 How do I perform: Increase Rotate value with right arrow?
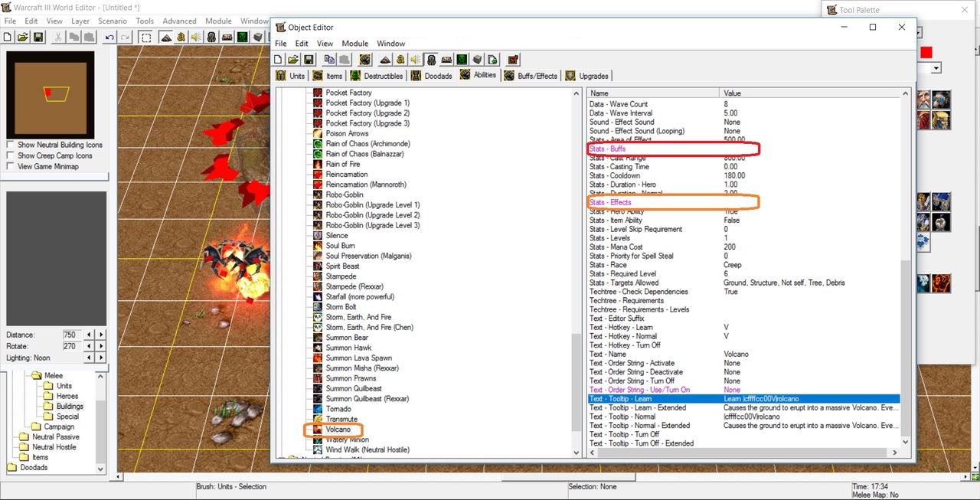(101, 346)
